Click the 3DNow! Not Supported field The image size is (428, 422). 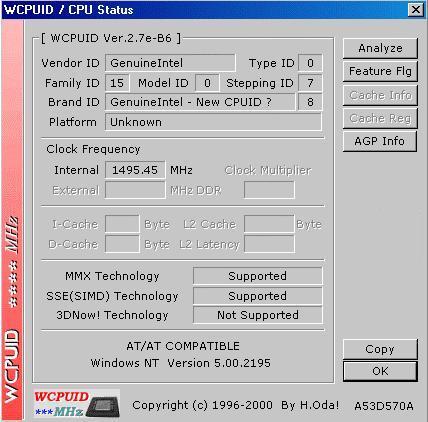pyautogui.click(x=258, y=315)
